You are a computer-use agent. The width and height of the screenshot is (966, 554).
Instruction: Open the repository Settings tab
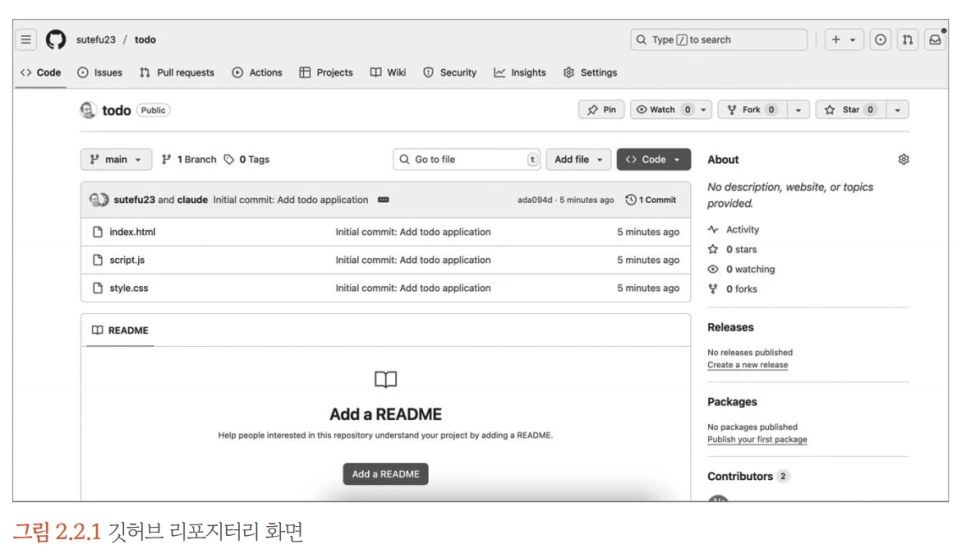point(590,73)
